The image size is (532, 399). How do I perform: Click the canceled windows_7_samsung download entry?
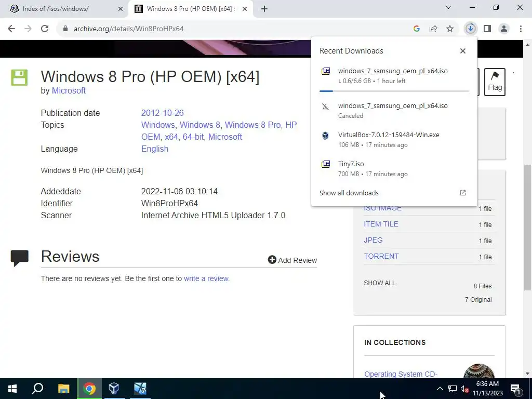click(394, 111)
